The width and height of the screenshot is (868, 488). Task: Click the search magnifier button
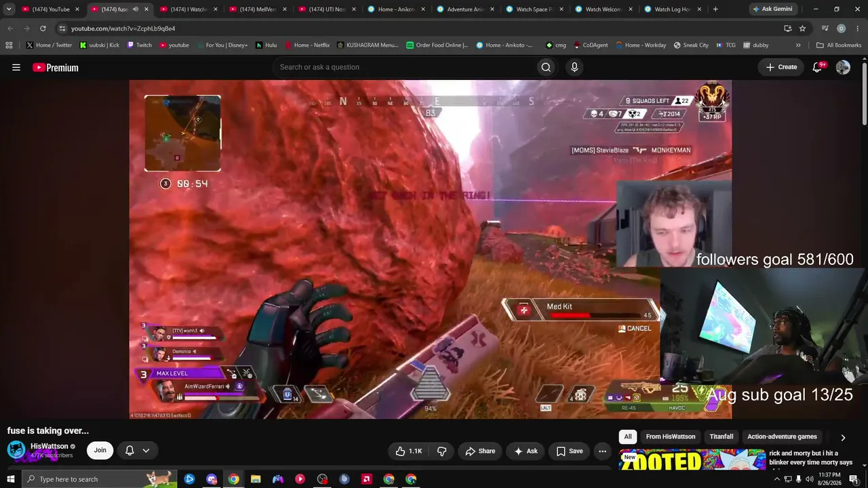[x=546, y=67]
